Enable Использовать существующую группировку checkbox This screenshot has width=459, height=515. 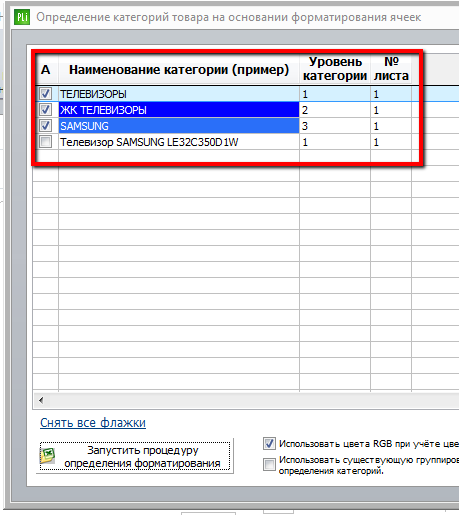click(269, 464)
